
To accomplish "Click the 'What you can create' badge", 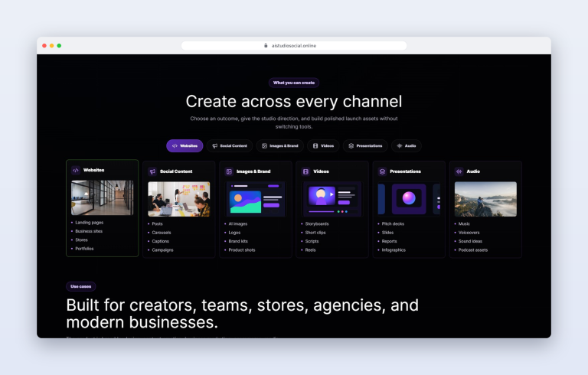I will coord(294,83).
